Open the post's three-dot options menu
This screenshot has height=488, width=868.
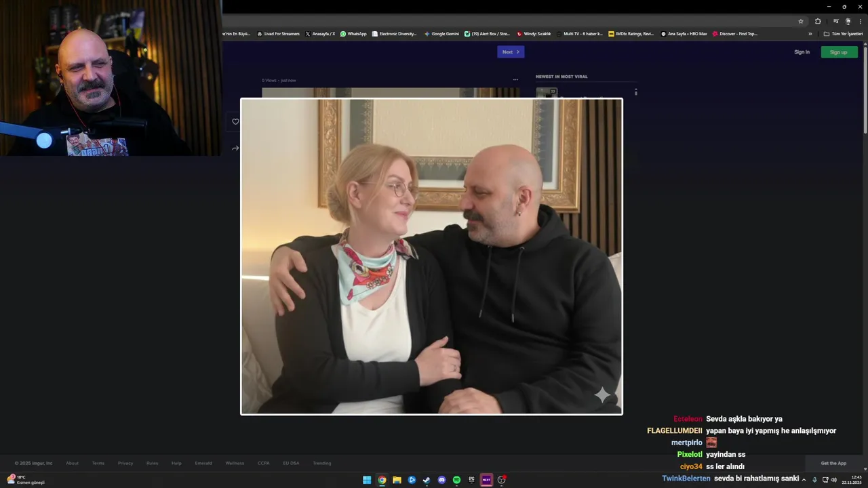coord(515,80)
